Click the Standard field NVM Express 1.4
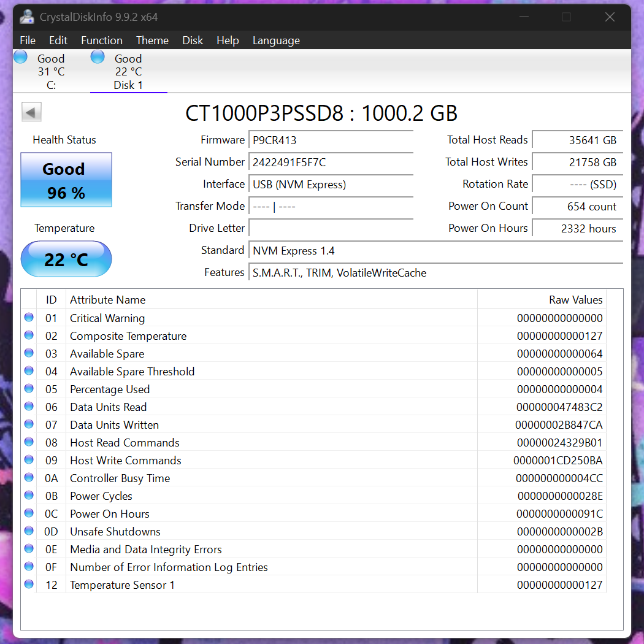Viewport: 644px width, 644px height. point(435,250)
